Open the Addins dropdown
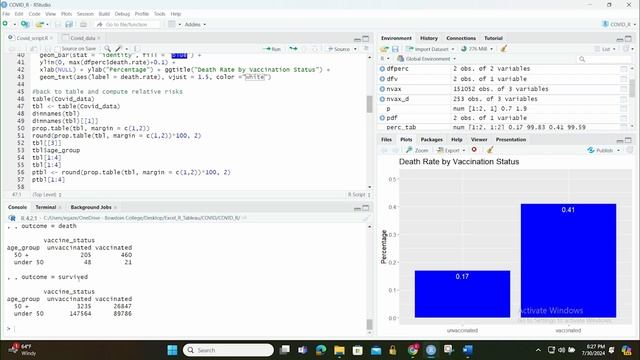This screenshot has height=360, width=640. pyautogui.click(x=195, y=24)
